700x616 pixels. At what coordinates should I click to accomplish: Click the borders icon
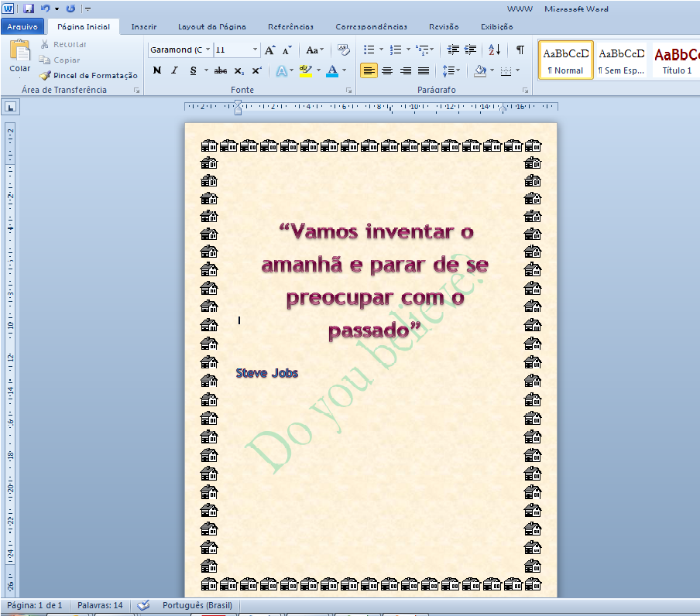[506, 71]
